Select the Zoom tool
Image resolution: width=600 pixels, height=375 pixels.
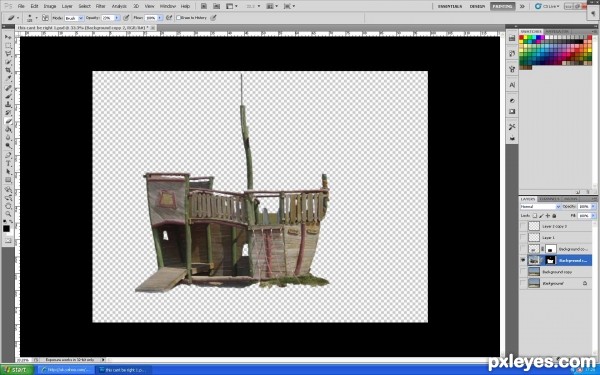point(8,214)
